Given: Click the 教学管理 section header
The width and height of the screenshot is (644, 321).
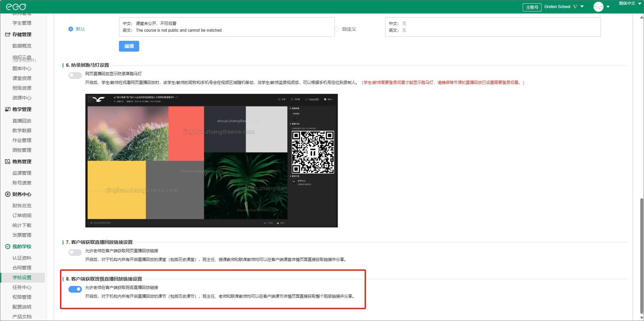Looking at the screenshot, I should 22,109.
